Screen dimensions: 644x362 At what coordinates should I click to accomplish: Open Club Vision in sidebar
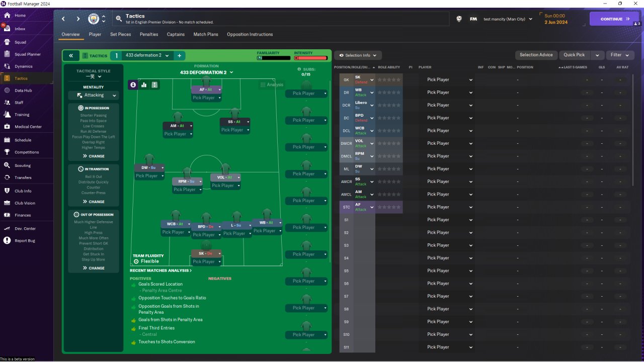(25, 203)
